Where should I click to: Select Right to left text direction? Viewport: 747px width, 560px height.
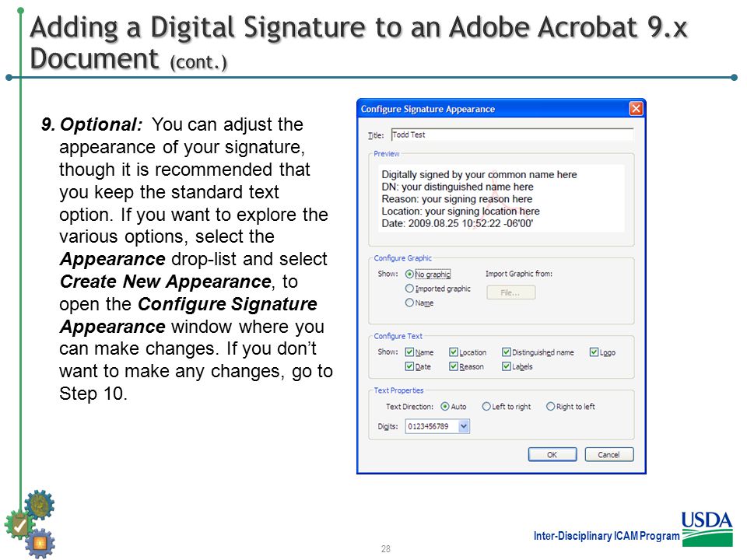click(551, 407)
